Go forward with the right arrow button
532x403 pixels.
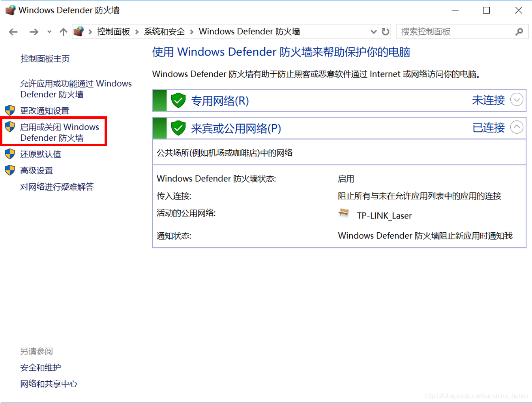click(x=34, y=32)
